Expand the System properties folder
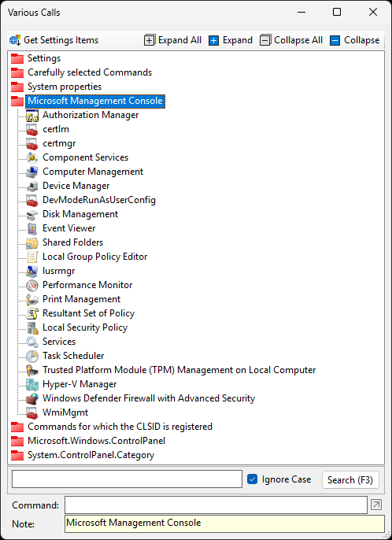392x540 pixels. coord(17,87)
